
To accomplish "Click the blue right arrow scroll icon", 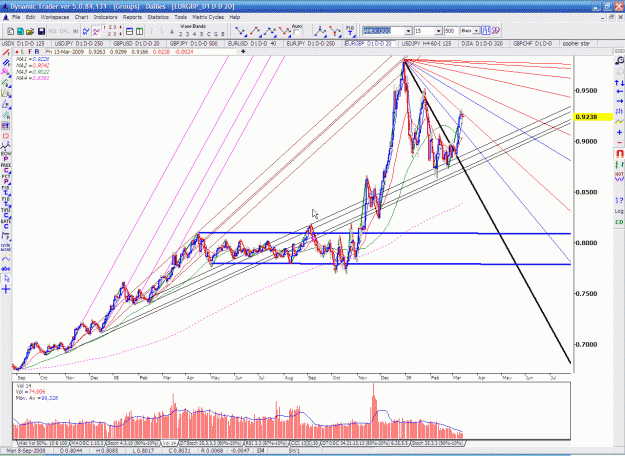I will tap(619, 101).
